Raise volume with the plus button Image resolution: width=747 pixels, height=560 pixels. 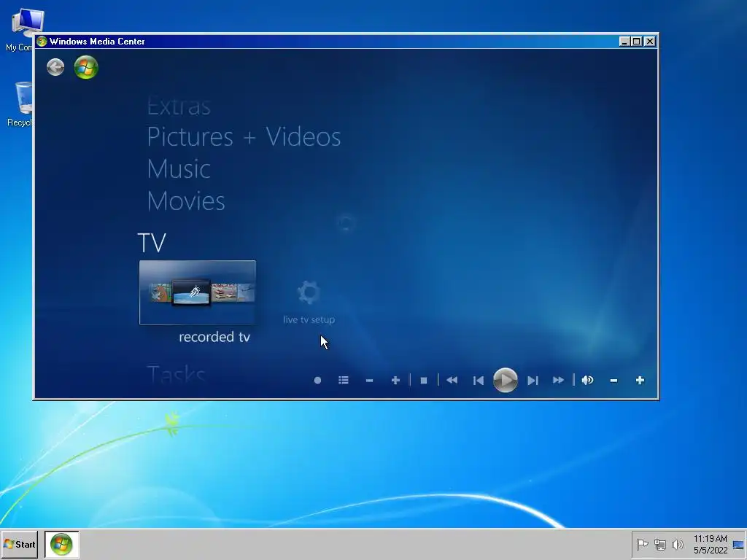pos(640,380)
